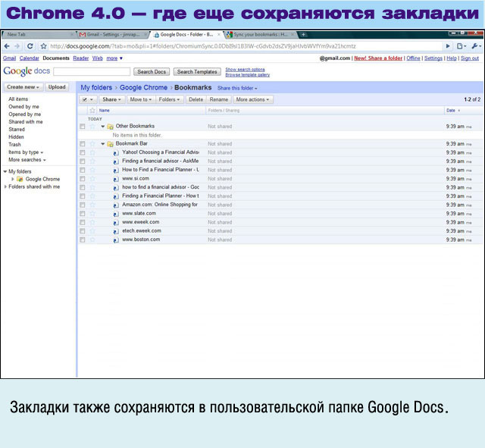Screen dimensions: 485x448
Task: Open the select-all checkbox dropdown
Action: (x=88, y=99)
